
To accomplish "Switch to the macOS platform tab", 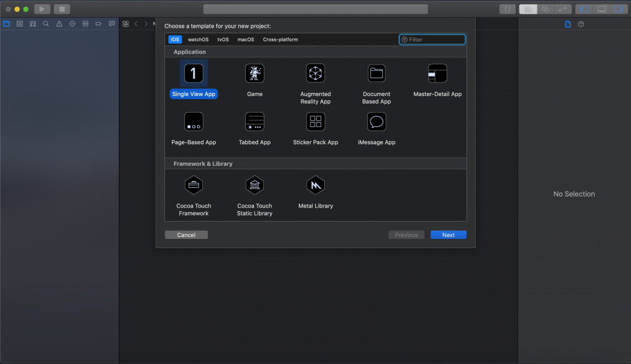I will pyautogui.click(x=245, y=39).
